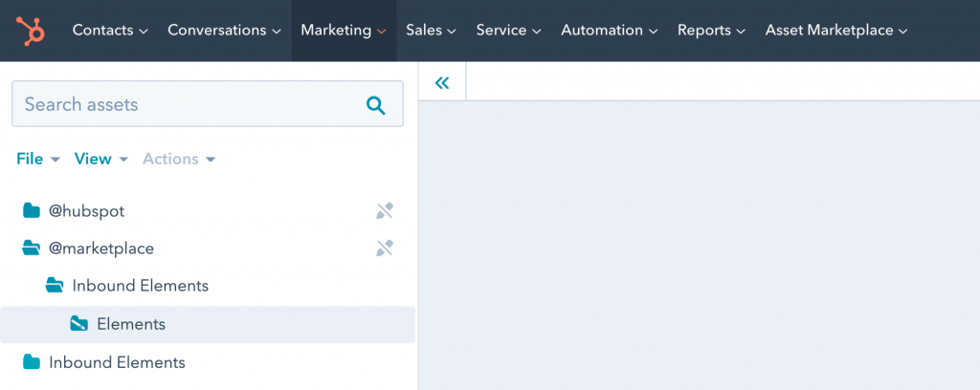Collapse open folder icon of nested Inbound Elements
The height and width of the screenshot is (390, 980).
click(x=55, y=286)
